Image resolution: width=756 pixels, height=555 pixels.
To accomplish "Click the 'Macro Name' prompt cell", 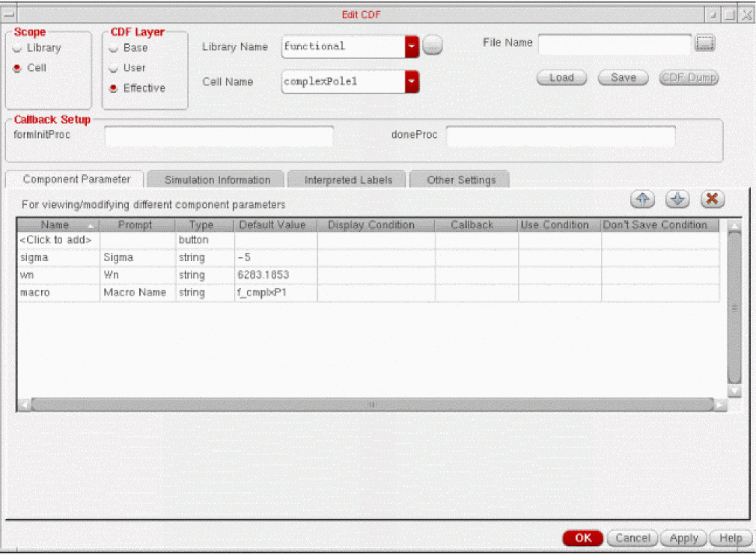I will (138, 292).
